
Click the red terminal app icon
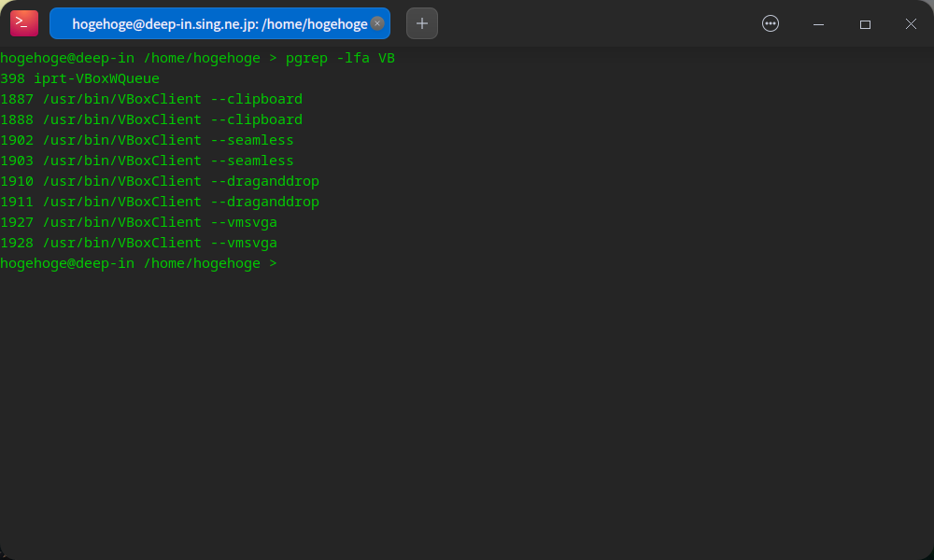pyautogui.click(x=24, y=23)
